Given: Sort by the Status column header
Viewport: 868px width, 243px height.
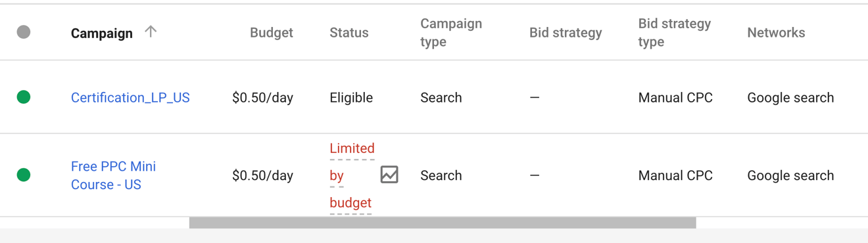Looking at the screenshot, I should [349, 33].
